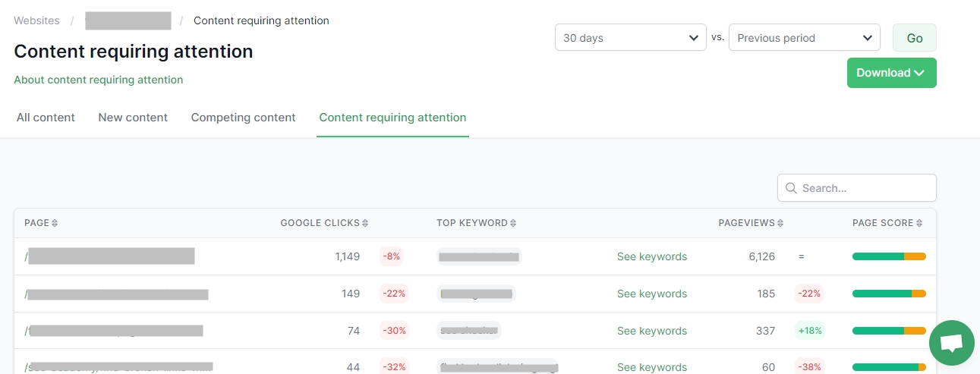Viewport: 980px width, 374px height.
Task: Click the -22% Google clicks change badge
Action: (394, 294)
